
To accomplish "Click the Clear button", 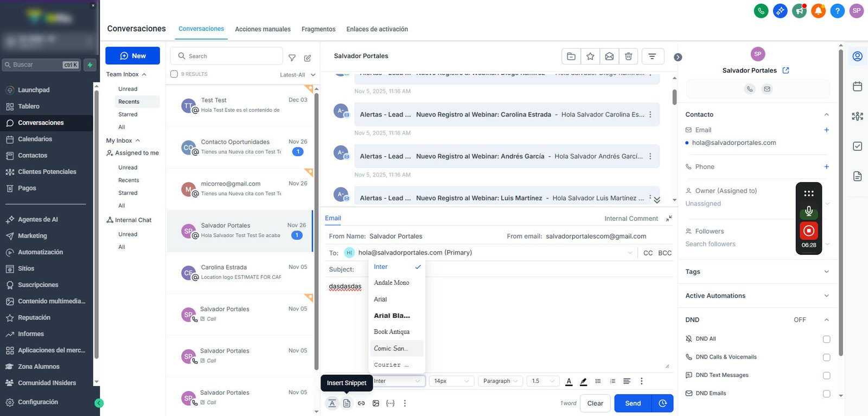I will coord(595,404).
